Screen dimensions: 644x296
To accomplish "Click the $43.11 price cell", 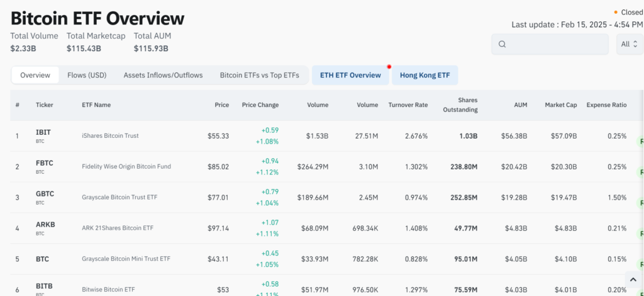I will point(218,259).
